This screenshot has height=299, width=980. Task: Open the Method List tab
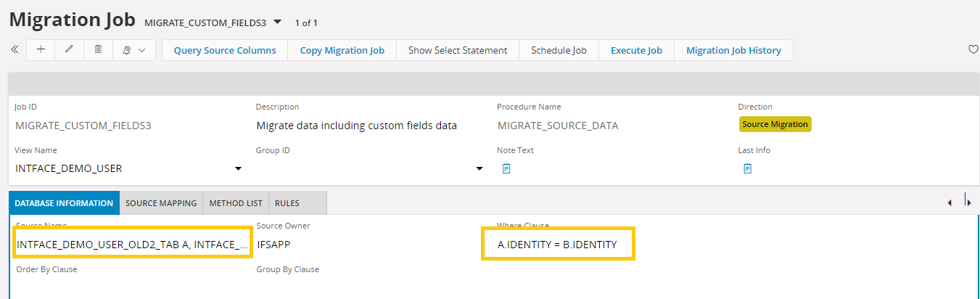(236, 203)
